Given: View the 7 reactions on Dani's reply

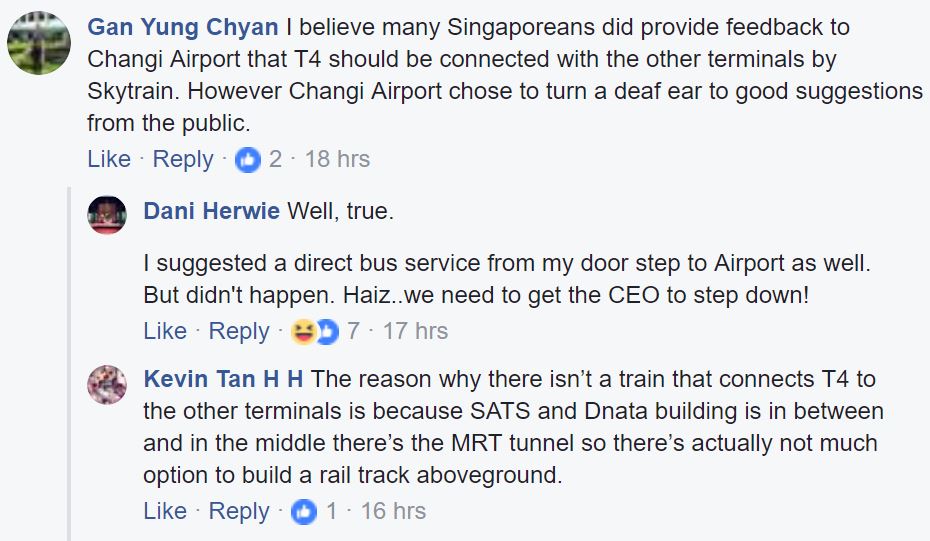Looking at the screenshot, I should pyautogui.click(x=353, y=331).
